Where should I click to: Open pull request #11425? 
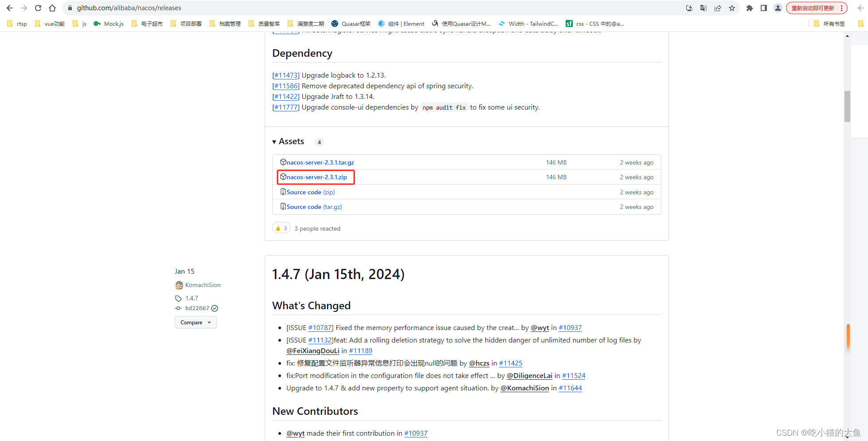click(x=511, y=363)
